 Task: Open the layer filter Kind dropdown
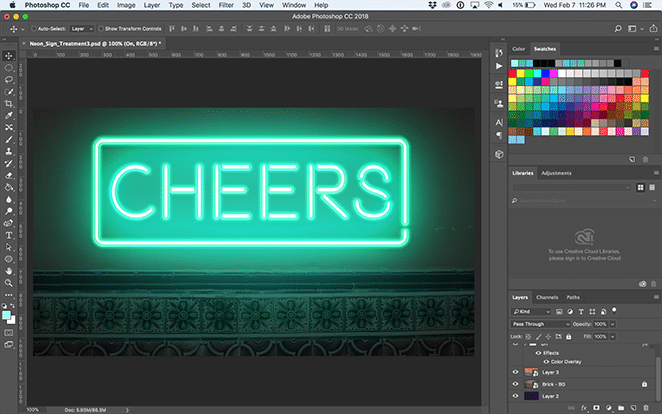531,311
